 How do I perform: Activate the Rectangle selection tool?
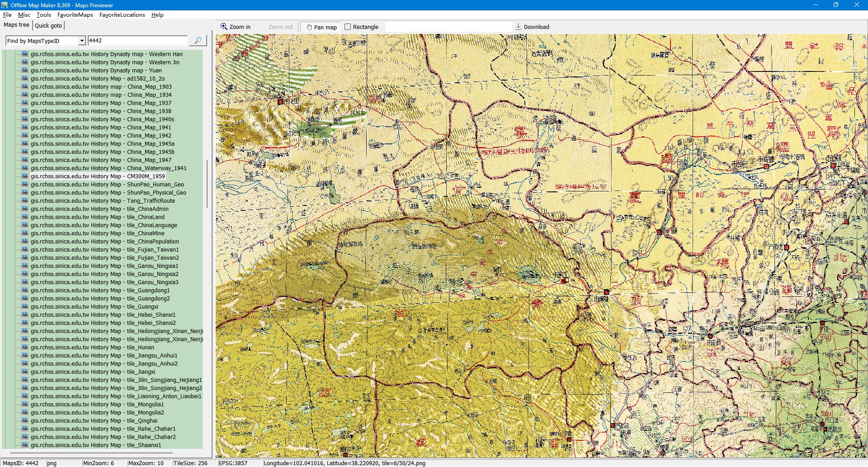[x=362, y=27]
